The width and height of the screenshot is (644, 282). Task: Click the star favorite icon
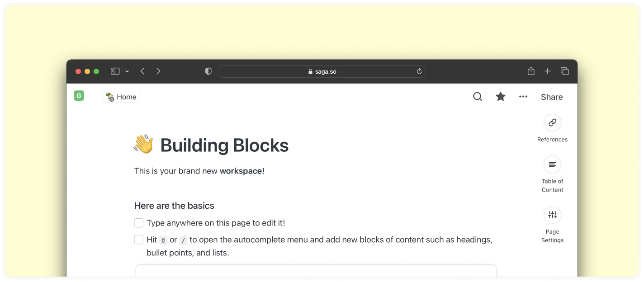click(x=500, y=97)
